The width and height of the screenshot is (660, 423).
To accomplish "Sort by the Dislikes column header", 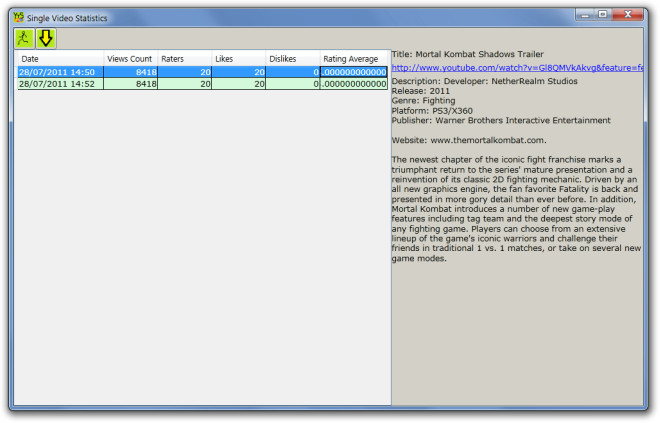I will tap(293, 59).
